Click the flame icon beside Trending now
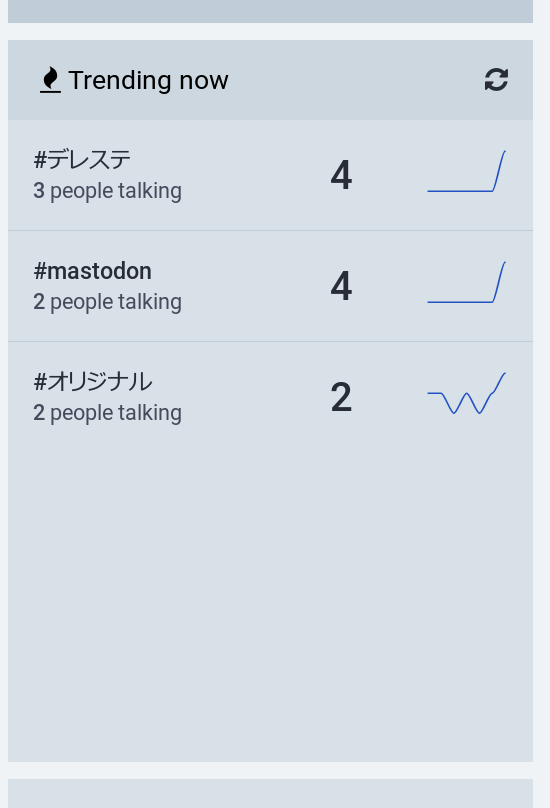 point(51,80)
